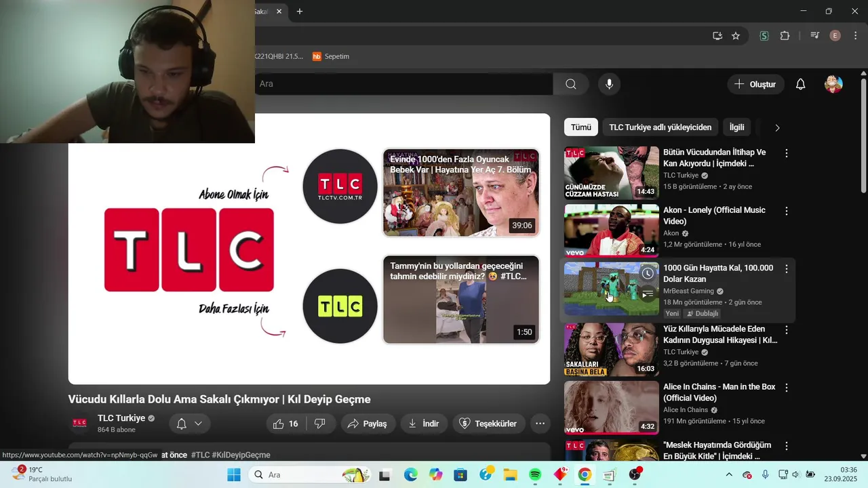
Task: Open options for Bütün Vücudundan İltihap video
Action: [x=787, y=154]
